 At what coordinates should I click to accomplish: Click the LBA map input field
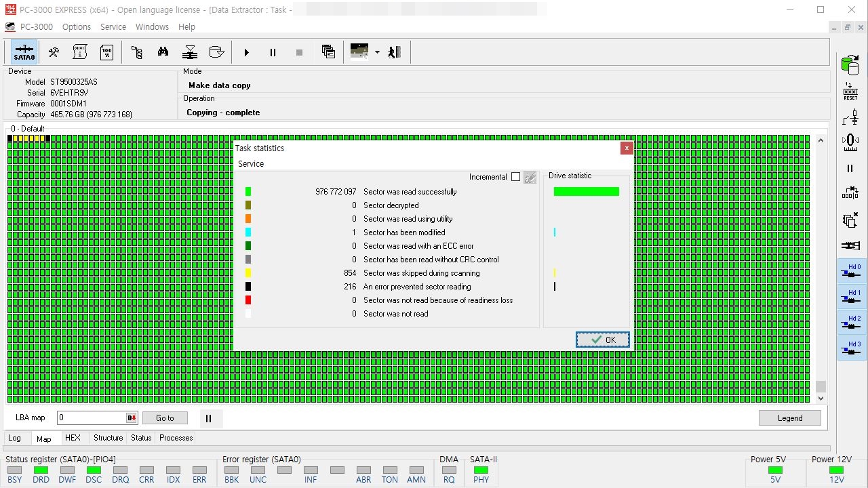coord(92,418)
